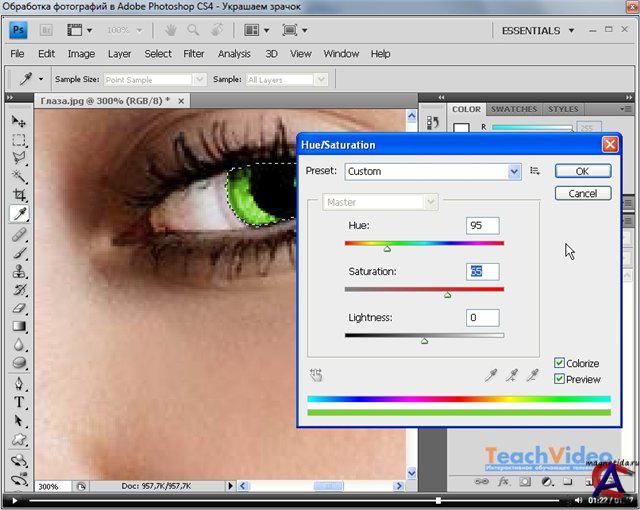Click the Lightness value input field
The image size is (640, 510).
[482, 318]
